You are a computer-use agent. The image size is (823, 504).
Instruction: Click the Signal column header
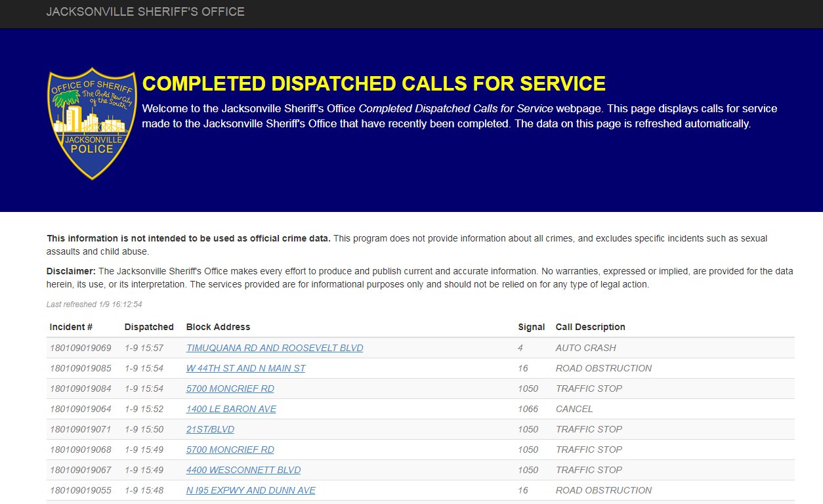(531, 327)
